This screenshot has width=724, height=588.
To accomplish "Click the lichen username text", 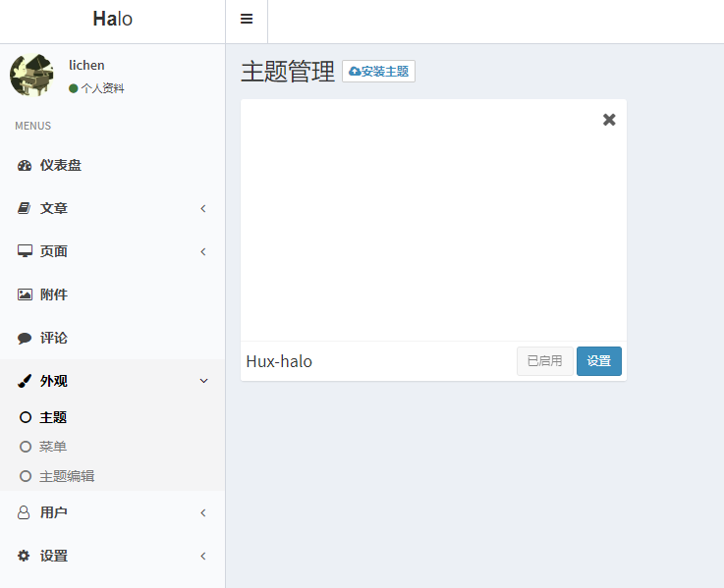I will coord(86,65).
